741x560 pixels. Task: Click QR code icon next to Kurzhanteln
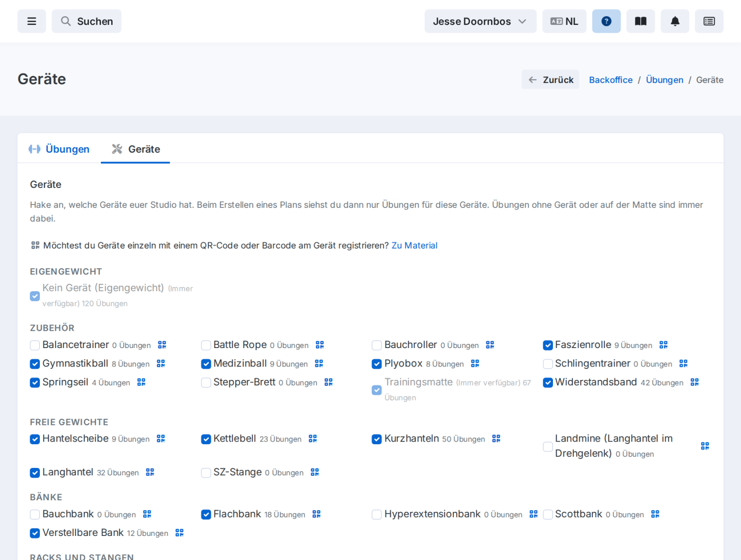coord(496,438)
